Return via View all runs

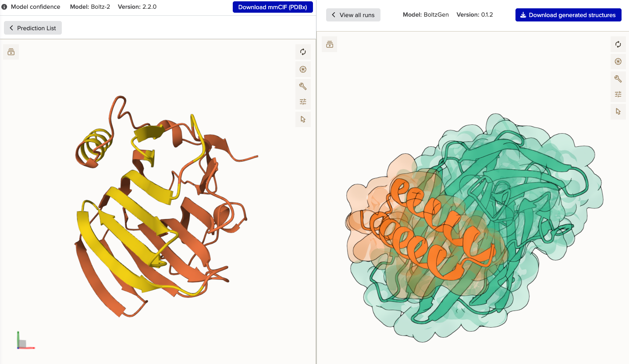click(353, 15)
